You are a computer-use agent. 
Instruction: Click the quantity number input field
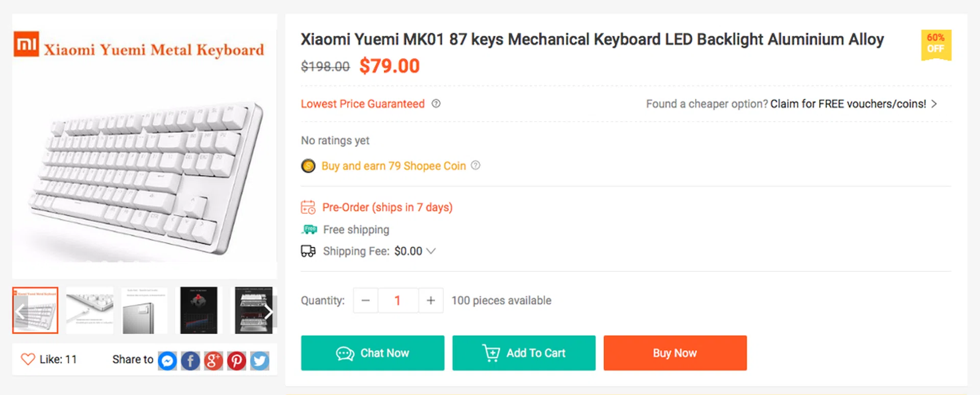pos(398,300)
